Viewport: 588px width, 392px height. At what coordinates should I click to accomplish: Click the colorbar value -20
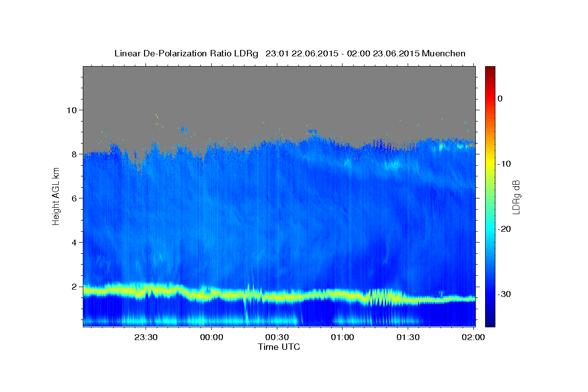pos(504,229)
